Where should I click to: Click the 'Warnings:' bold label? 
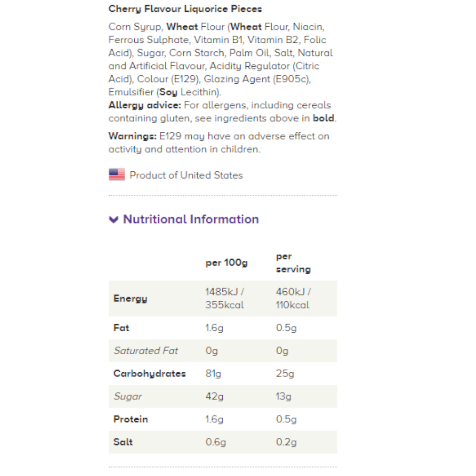(132, 136)
